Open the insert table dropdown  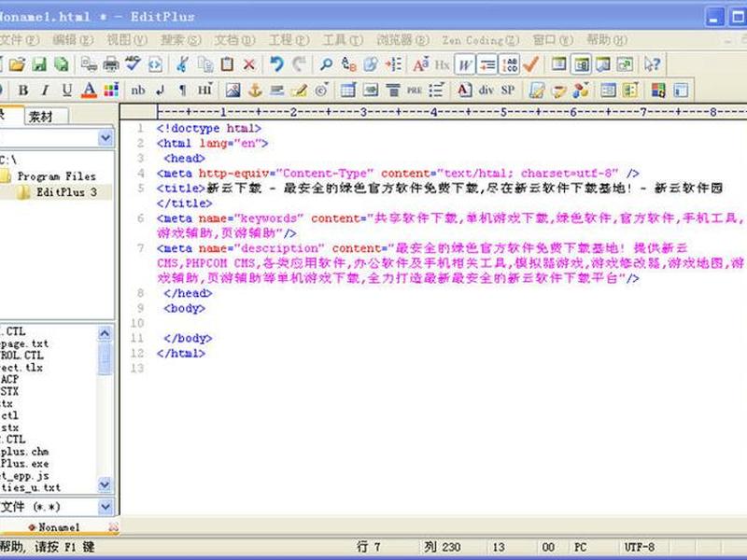pos(348,90)
